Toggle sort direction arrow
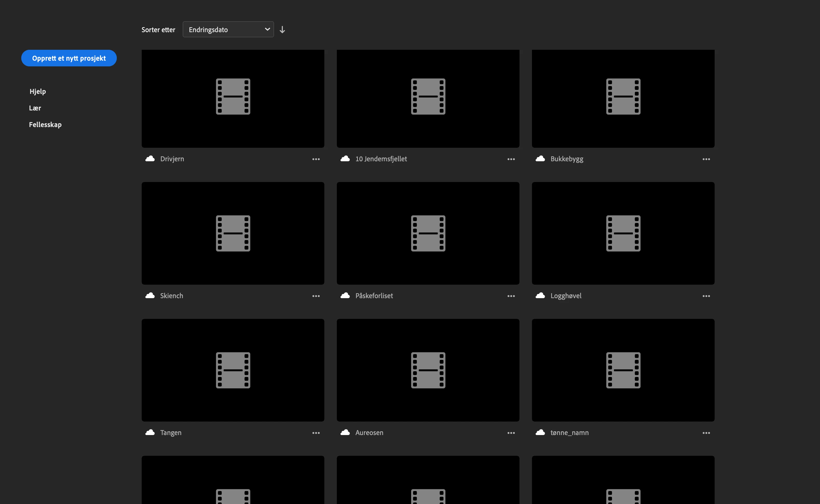The width and height of the screenshot is (820, 504). coord(282,30)
